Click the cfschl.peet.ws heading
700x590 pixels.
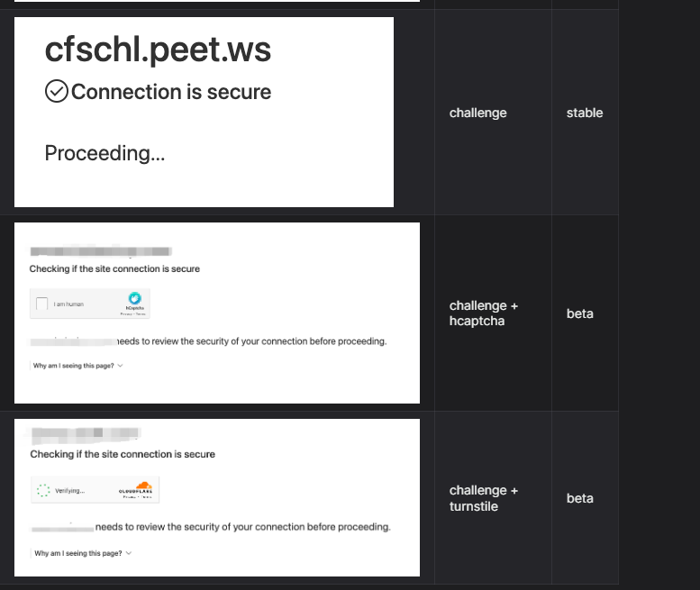(x=158, y=50)
